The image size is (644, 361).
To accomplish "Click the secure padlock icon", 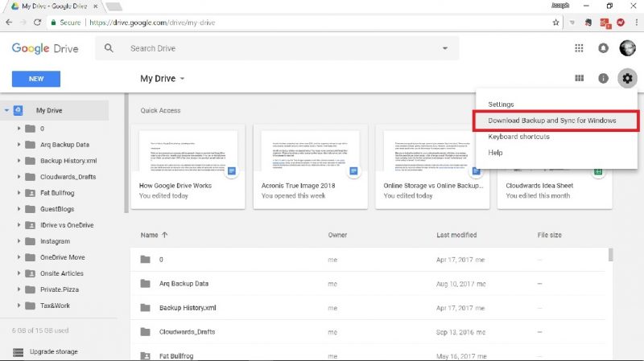I will [x=53, y=23].
